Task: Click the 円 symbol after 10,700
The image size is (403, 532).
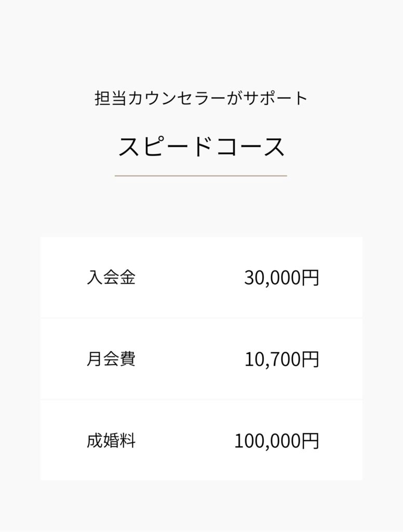Action: [x=310, y=359]
